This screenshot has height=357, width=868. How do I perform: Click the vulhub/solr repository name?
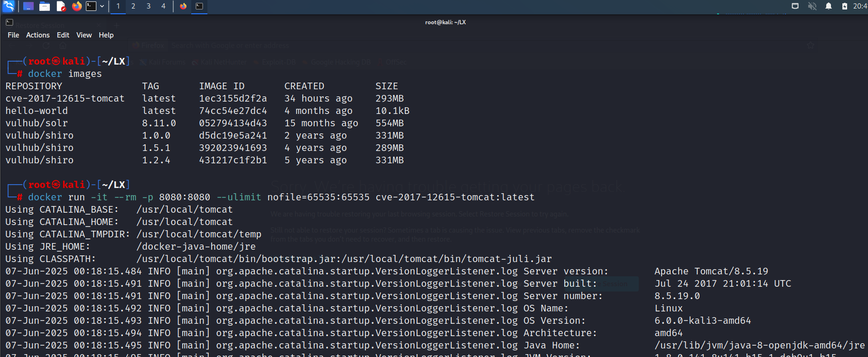point(37,123)
